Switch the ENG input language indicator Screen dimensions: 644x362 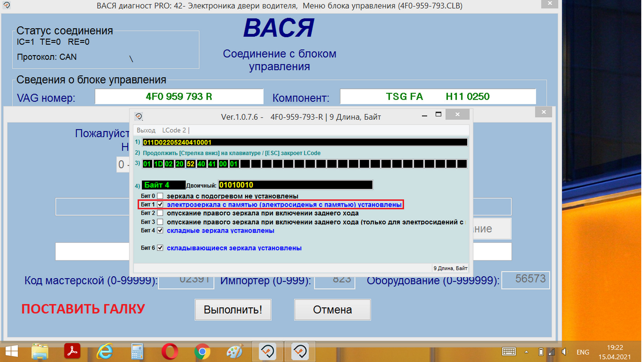pos(583,352)
